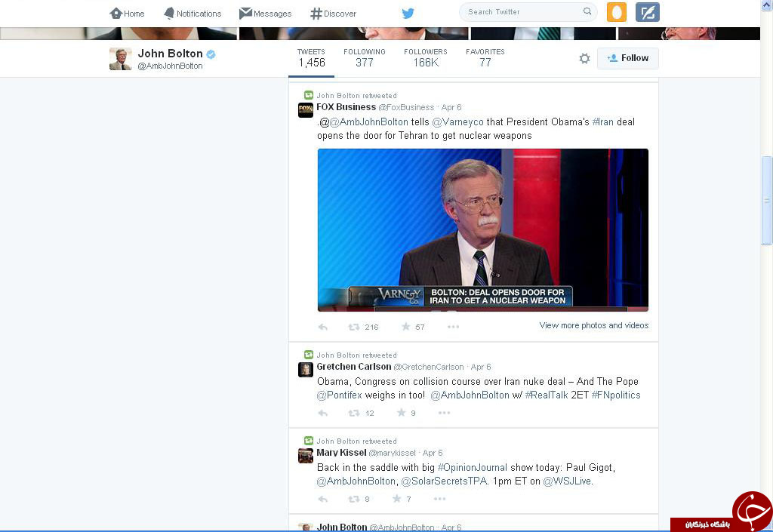The width and height of the screenshot is (773, 532).
Task: Click the Home house icon
Action: click(115, 14)
